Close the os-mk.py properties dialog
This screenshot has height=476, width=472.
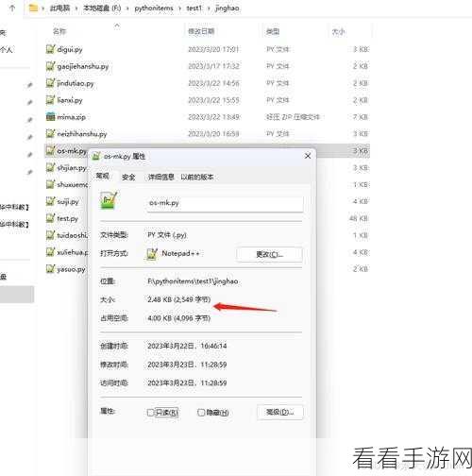[x=308, y=156]
